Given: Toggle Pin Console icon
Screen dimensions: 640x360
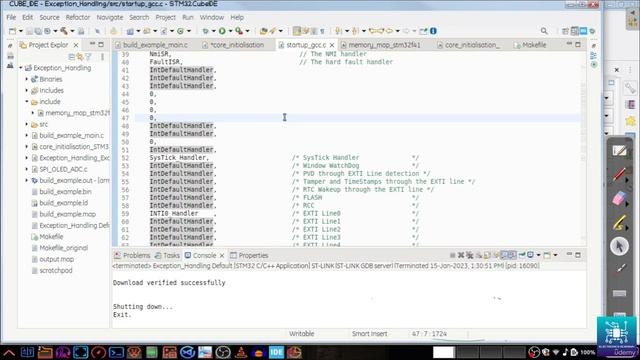Looking at the screenshot, I should point(522,255).
